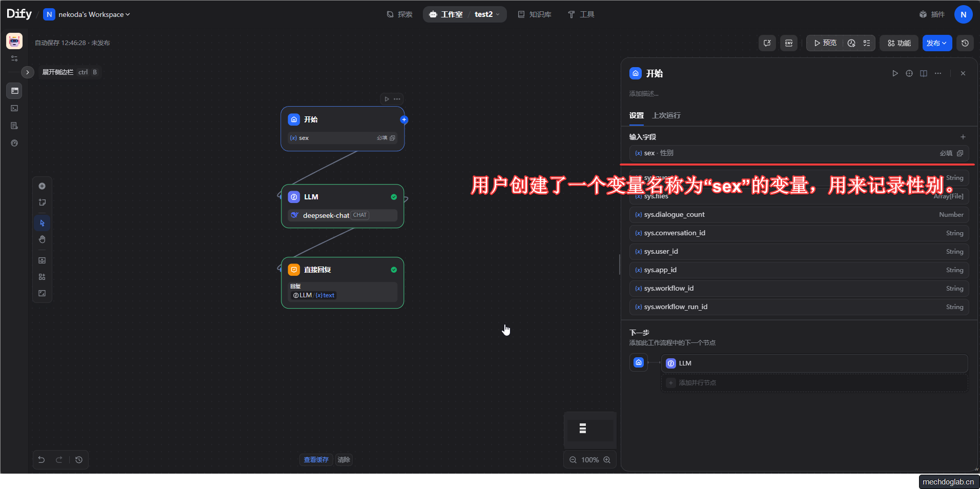The height and width of the screenshot is (489, 980).
Task: Open the notes/export icon below hand tool
Action: coord(42,260)
